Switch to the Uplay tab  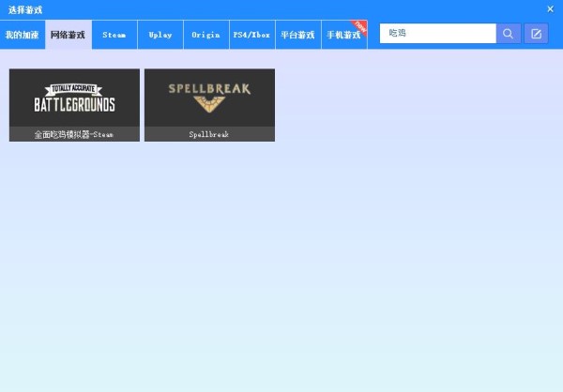160,35
